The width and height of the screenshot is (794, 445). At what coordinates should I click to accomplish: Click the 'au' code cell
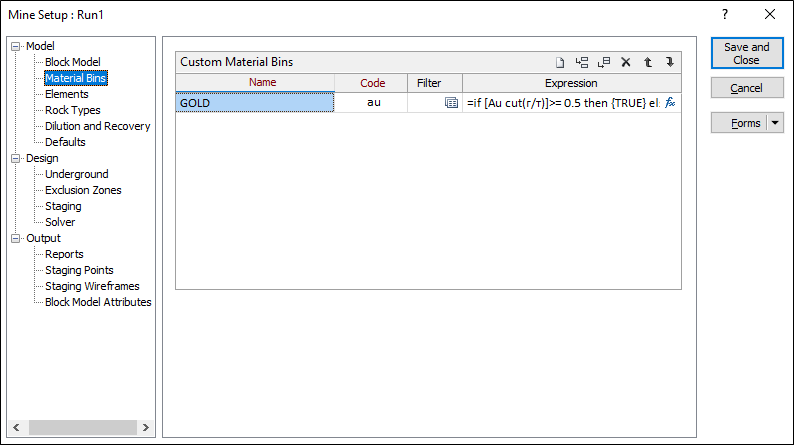pos(371,103)
